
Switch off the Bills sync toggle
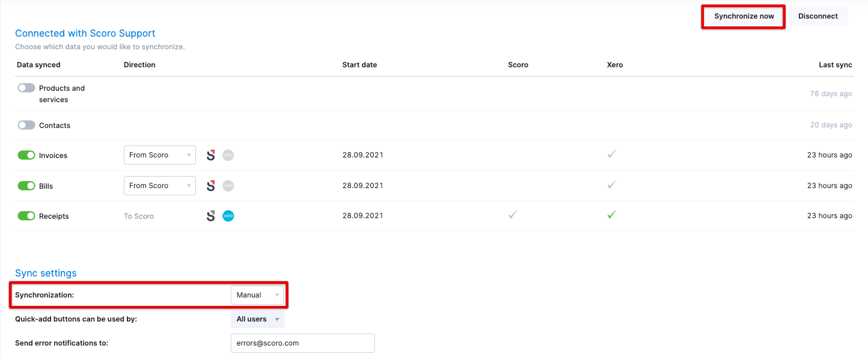tap(26, 185)
